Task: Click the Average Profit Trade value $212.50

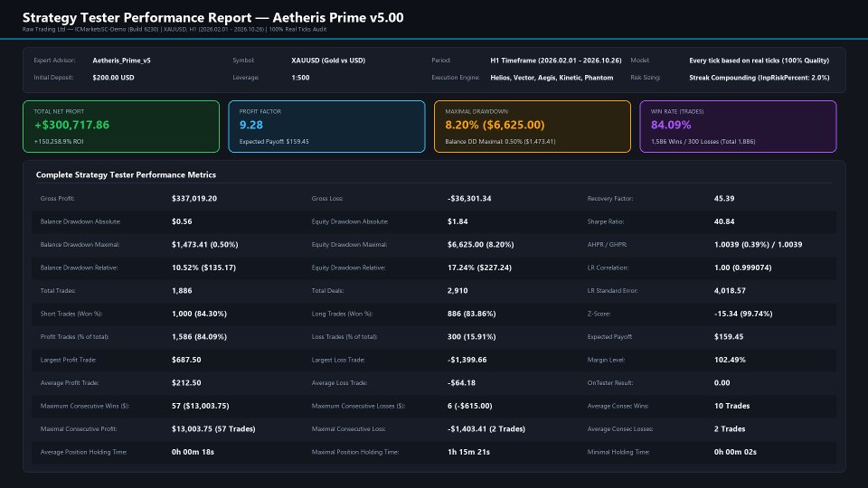Action: pyautogui.click(x=186, y=383)
